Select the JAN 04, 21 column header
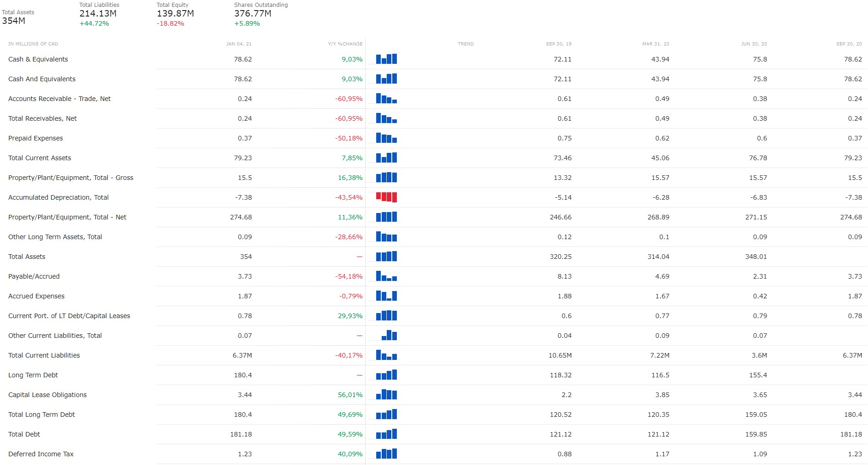 239,44
